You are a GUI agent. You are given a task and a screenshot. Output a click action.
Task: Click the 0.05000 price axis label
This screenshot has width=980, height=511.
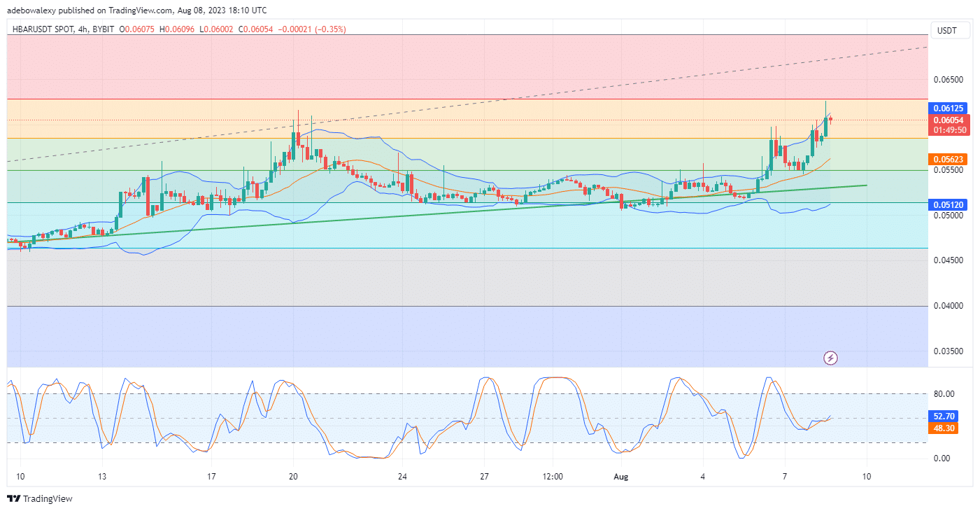(x=948, y=216)
